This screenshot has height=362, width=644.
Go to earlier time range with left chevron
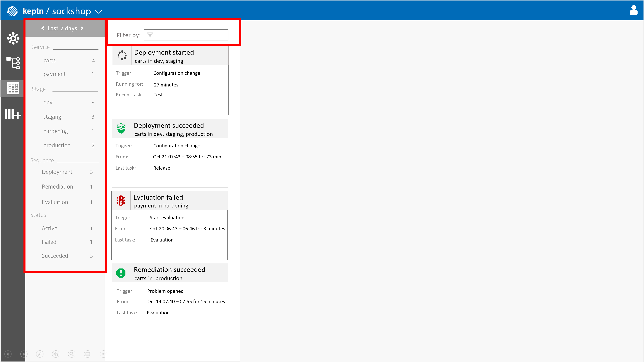coord(43,28)
